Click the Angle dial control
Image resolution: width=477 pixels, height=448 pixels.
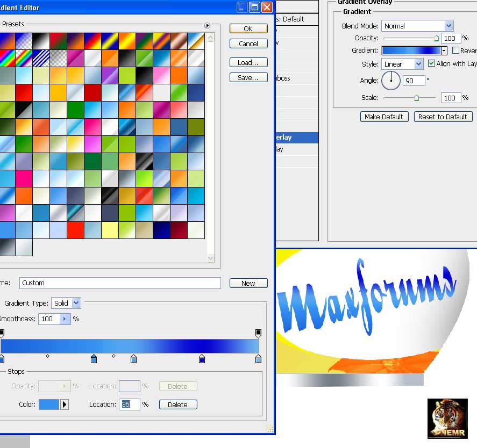tap(391, 80)
